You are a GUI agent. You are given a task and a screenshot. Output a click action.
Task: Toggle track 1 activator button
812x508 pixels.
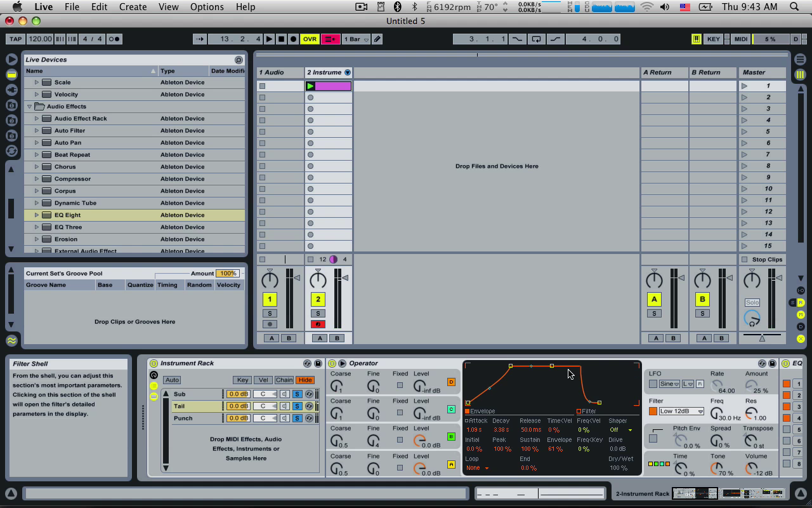pyautogui.click(x=270, y=299)
